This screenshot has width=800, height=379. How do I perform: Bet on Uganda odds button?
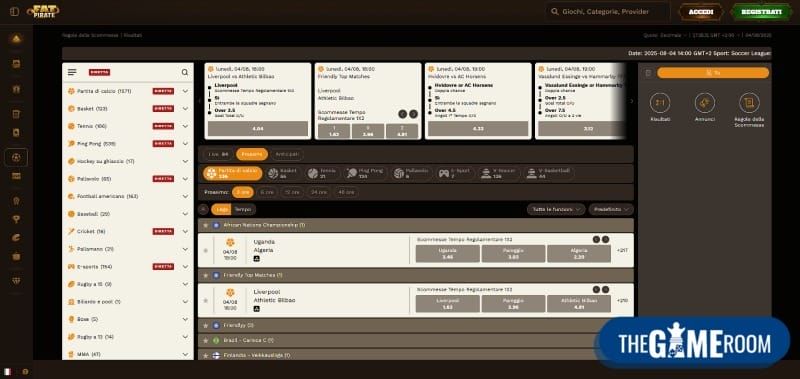(x=447, y=254)
